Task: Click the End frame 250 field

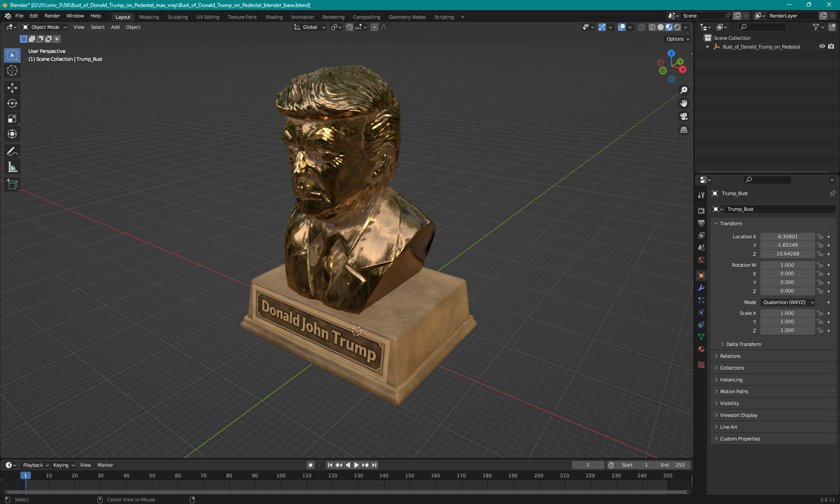Action: [672, 465]
